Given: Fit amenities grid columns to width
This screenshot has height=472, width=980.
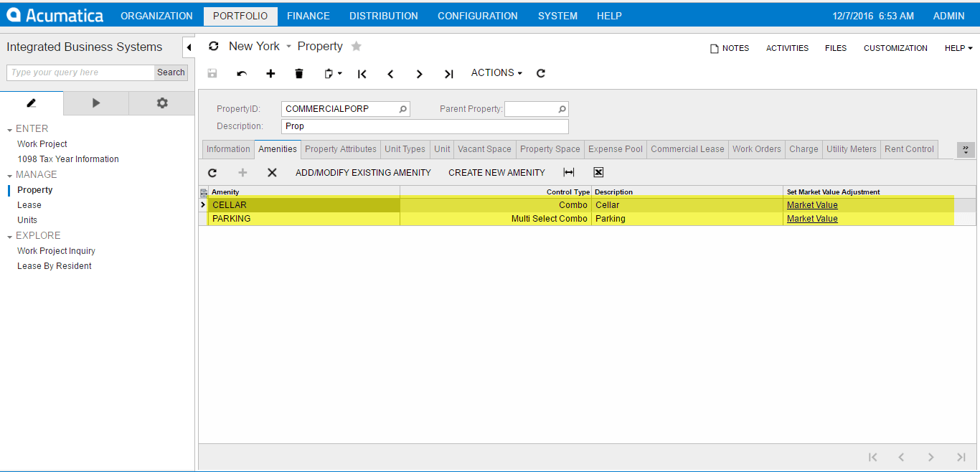Looking at the screenshot, I should point(569,172).
